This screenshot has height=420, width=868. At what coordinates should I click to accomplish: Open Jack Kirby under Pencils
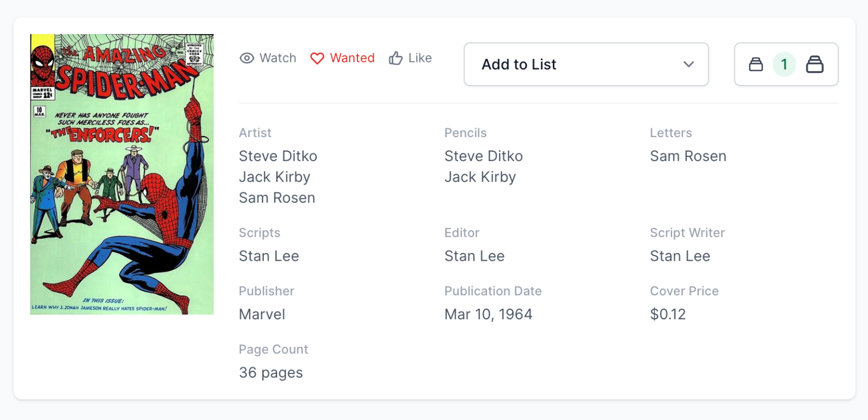(x=480, y=177)
